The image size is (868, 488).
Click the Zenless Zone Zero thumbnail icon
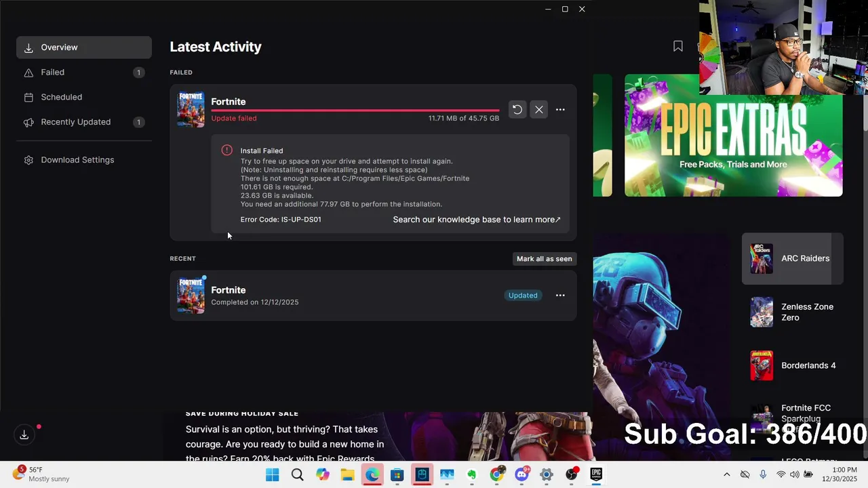point(762,312)
